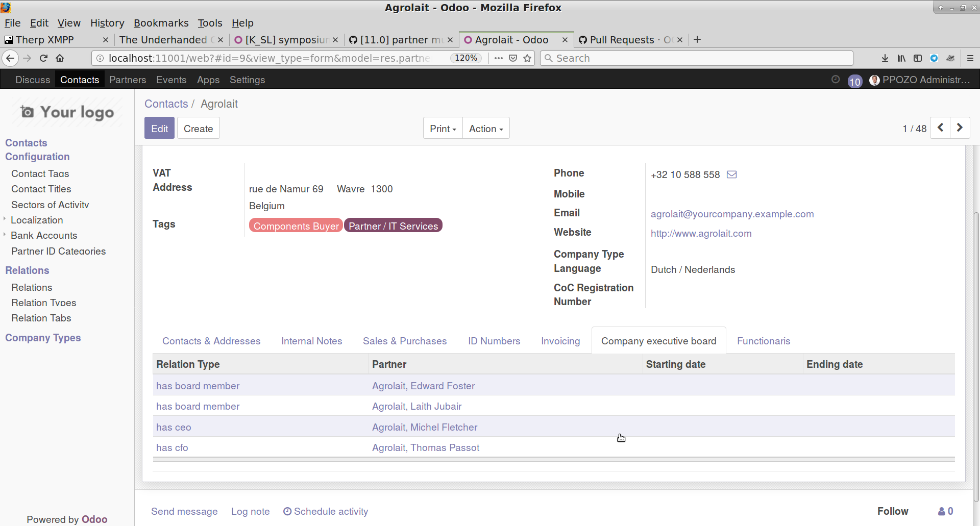Click the Edit button

tap(159, 128)
